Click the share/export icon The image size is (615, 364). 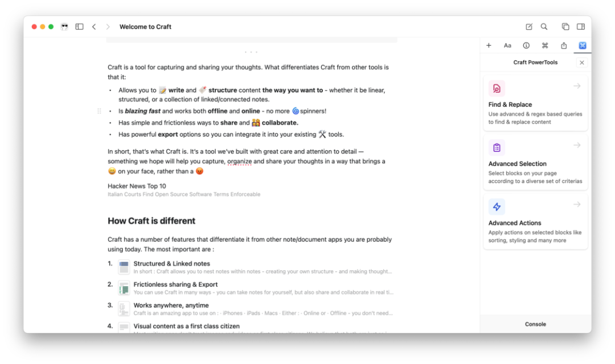click(x=564, y=45)
